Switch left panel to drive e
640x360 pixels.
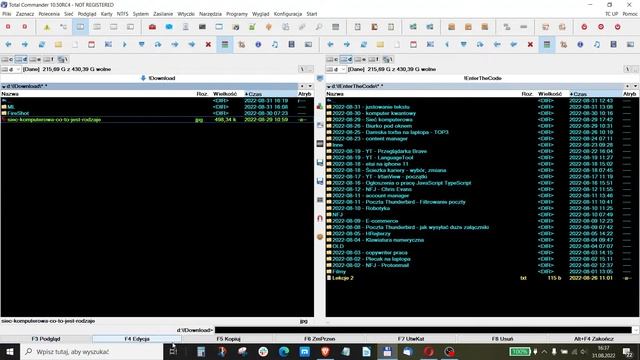[x=35, y=60]
